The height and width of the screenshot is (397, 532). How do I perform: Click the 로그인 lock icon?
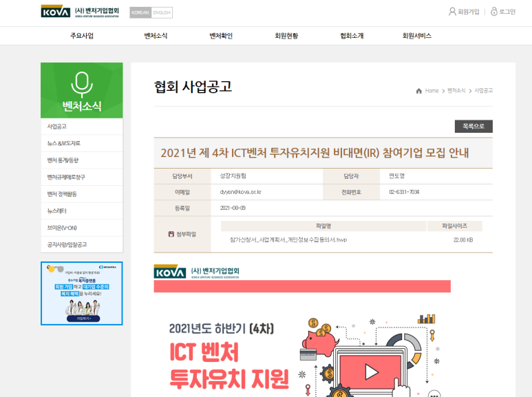click(494, 12)
